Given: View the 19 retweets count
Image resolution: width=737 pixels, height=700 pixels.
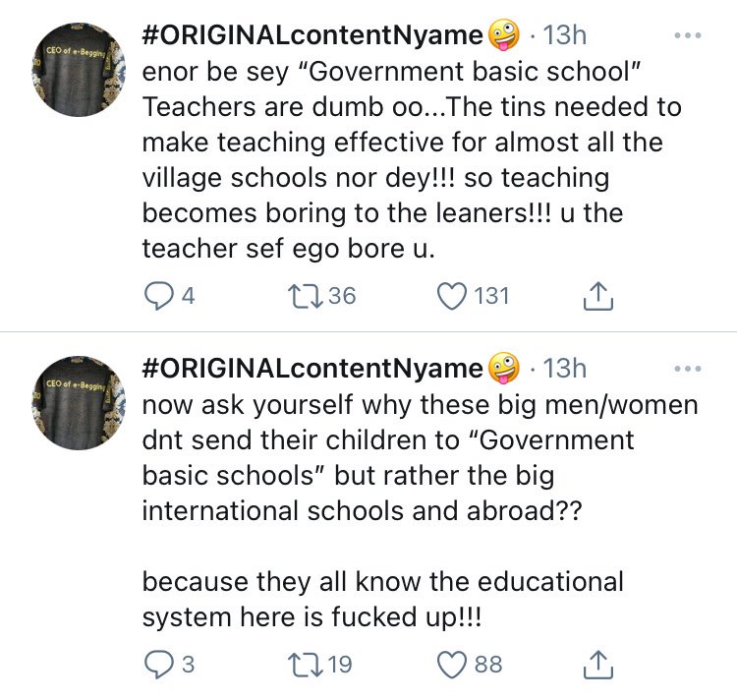Looking at the screenshot, I should [x=339, y=665].
